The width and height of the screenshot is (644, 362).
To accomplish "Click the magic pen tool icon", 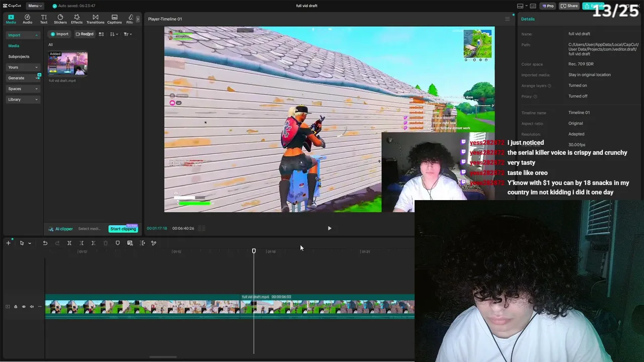I will pyautogui.click(x=154, y=243).
